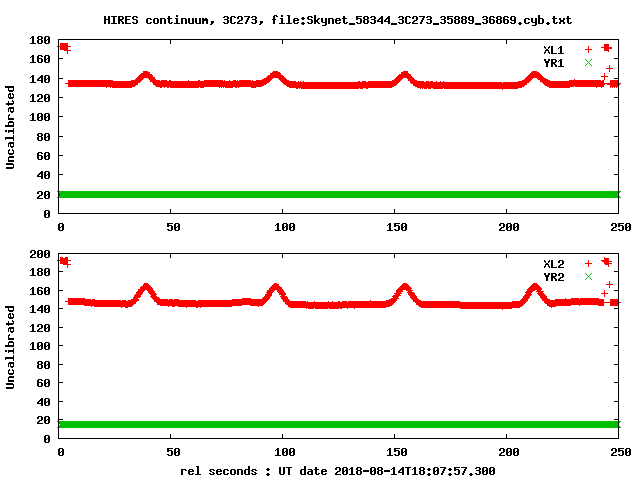Select the XL1 legend label
Viewport: 640px width, 480px height.
pos(553,50)
